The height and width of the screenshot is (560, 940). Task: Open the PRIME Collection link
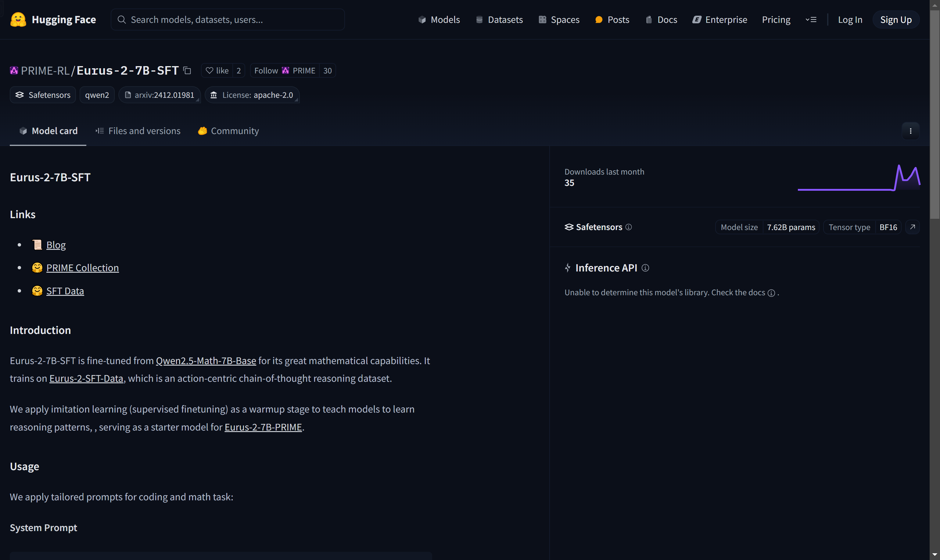[82, 268]
